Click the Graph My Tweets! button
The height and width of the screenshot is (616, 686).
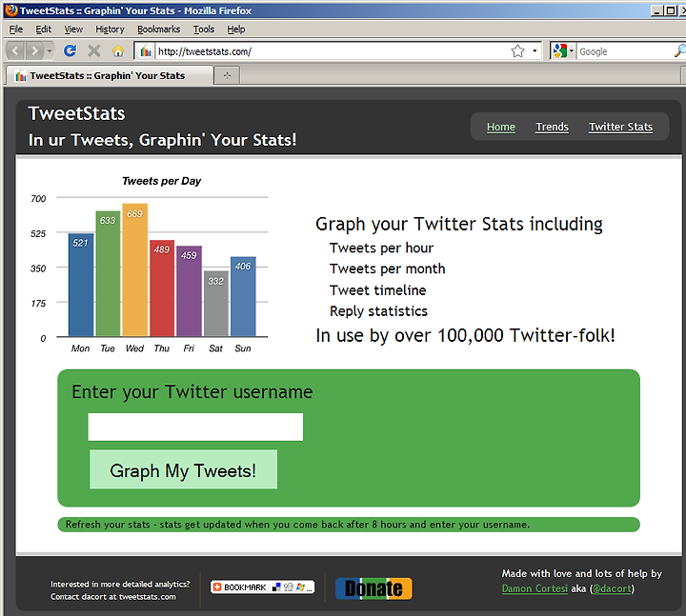tap(183, 469)
